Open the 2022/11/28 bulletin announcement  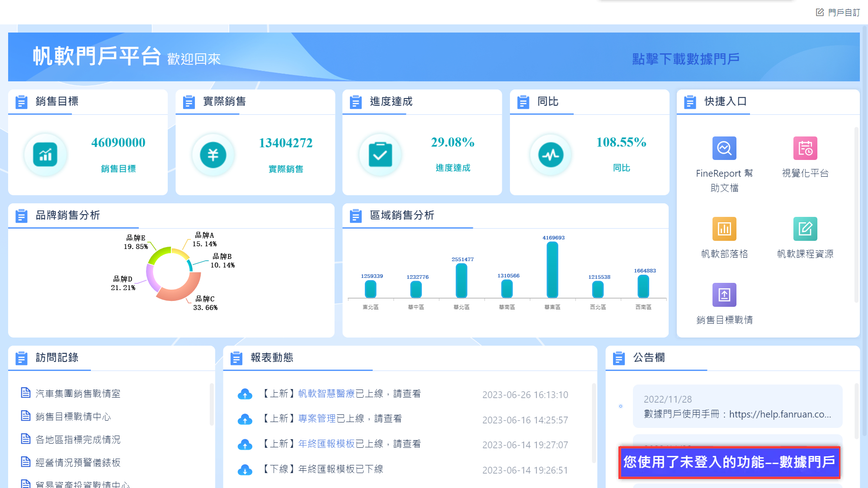[737, 406]
